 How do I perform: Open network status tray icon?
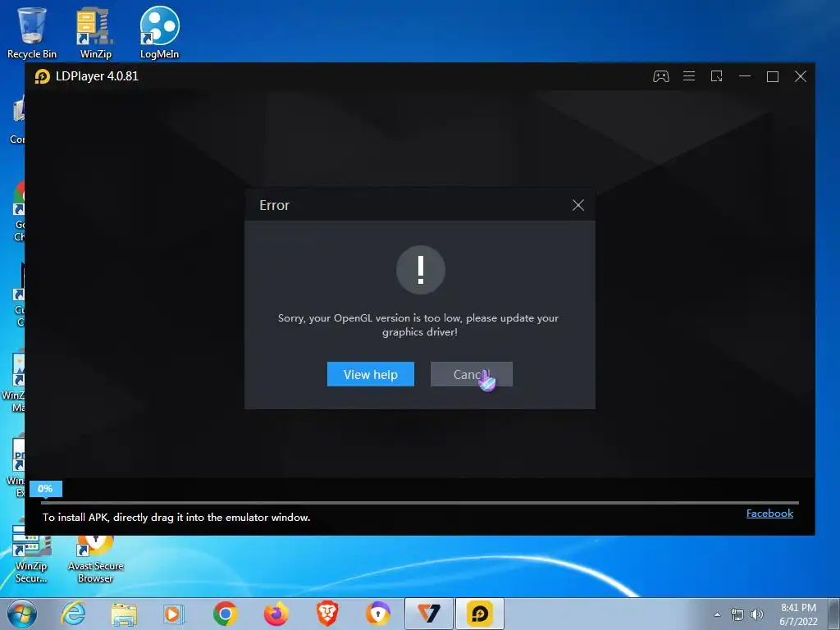point(737,614)
